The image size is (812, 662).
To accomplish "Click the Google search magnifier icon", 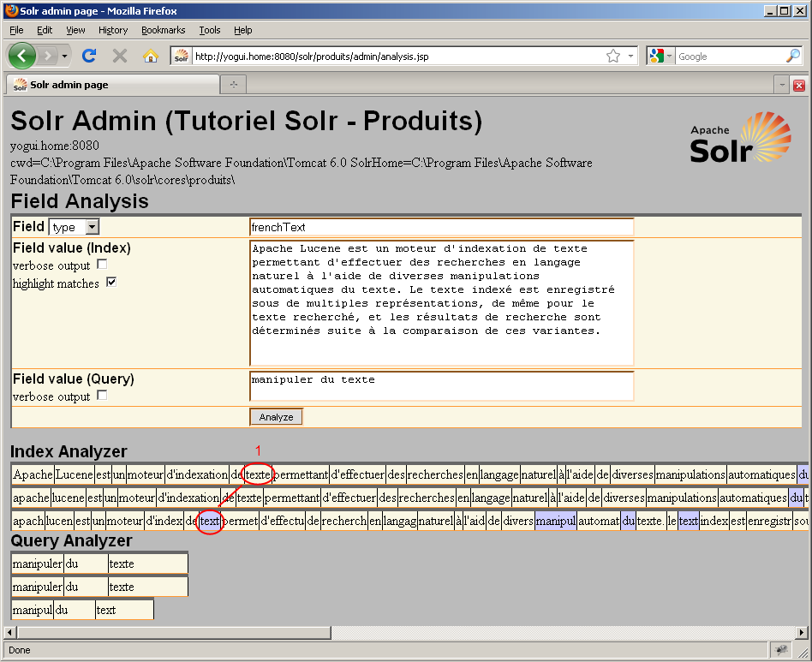I will (792, 56).
